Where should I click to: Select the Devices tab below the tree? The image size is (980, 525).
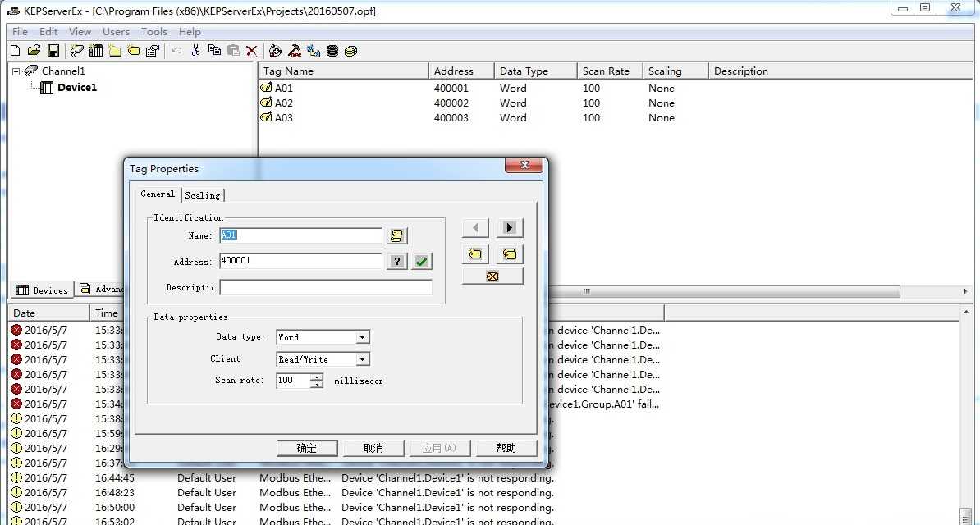pyautogui.click(x=41, y=290)
